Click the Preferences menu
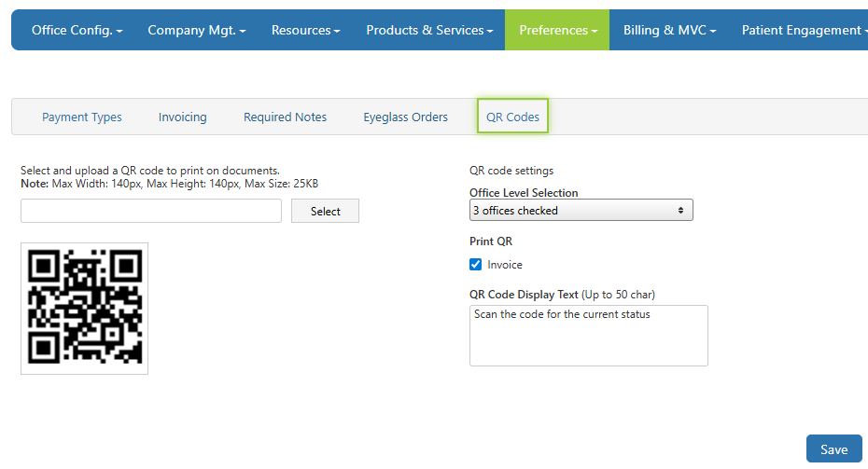 (558, 30)
